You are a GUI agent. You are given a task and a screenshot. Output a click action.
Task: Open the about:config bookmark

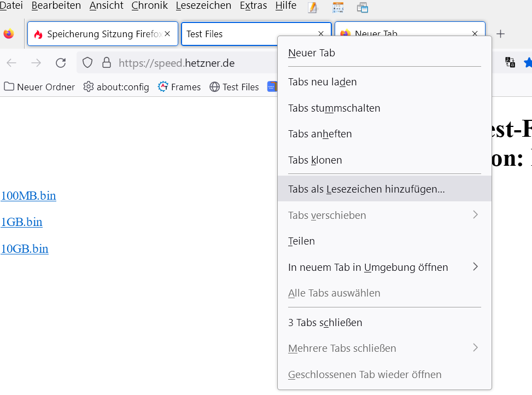(x=116, y=87)
